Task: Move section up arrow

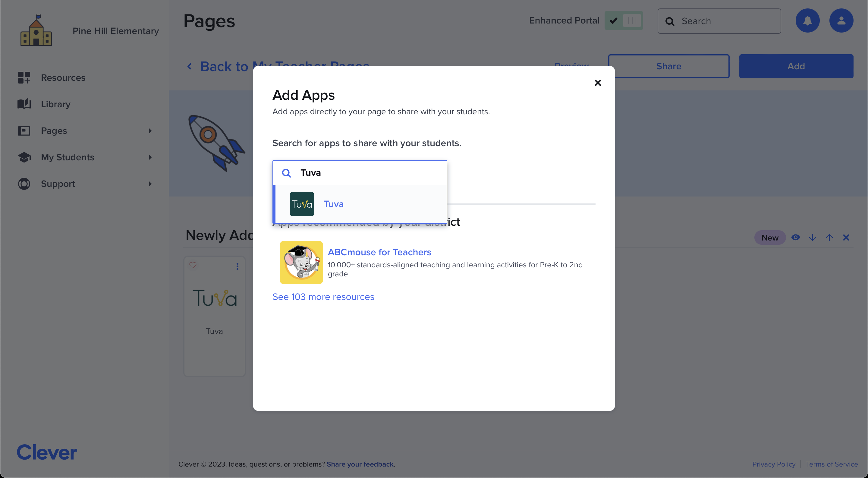Action: tap(829, 237)
